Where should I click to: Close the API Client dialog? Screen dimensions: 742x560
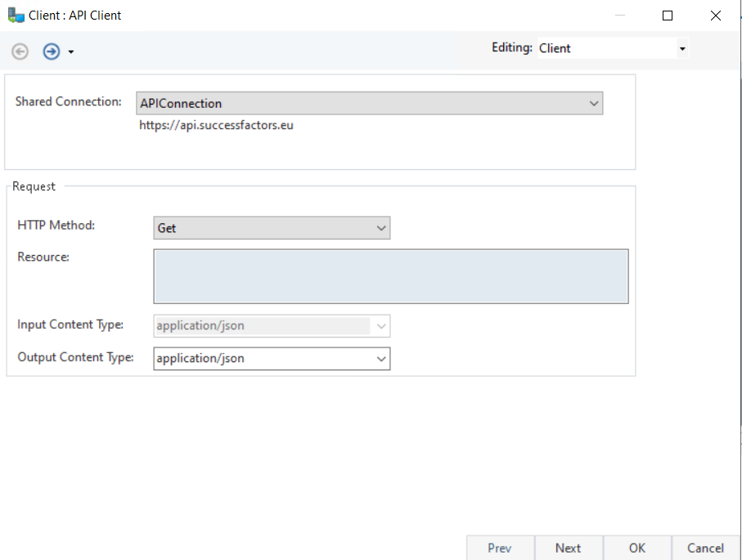[x=717, y=16]
